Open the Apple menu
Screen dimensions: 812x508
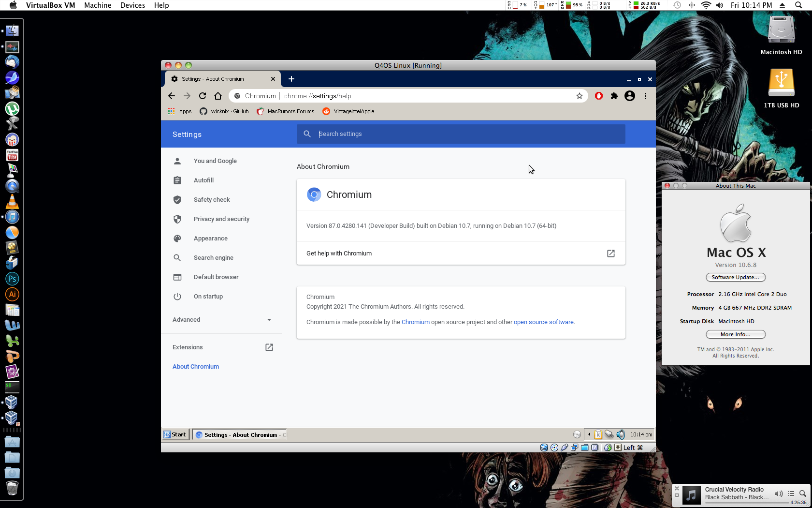coord(13,5)
